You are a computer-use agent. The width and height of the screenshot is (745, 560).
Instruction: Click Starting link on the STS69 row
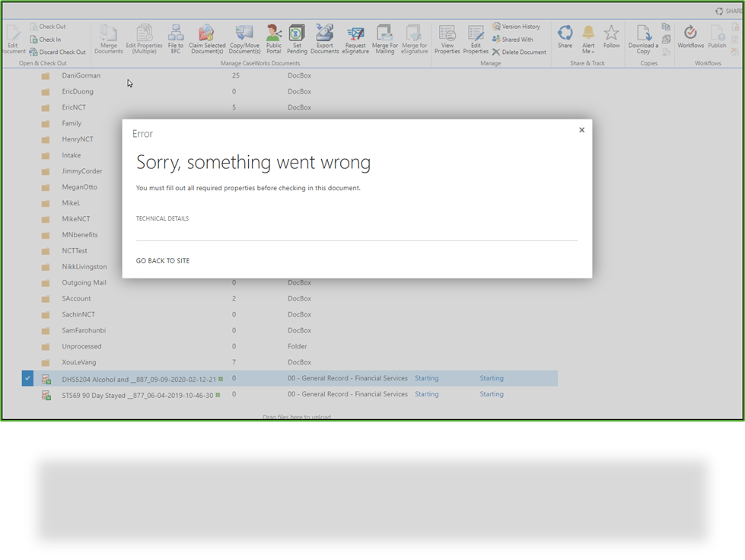(x=426, y=394)
